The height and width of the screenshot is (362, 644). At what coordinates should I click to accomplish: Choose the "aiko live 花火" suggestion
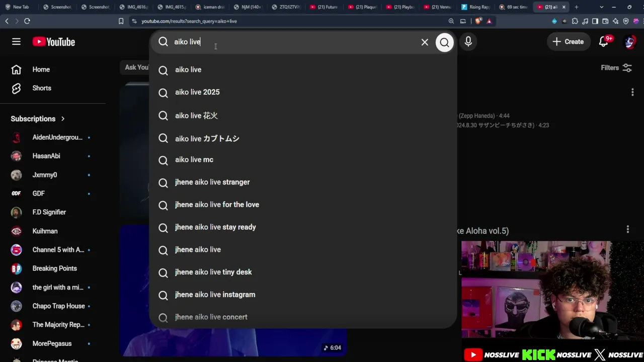(303, 116)
